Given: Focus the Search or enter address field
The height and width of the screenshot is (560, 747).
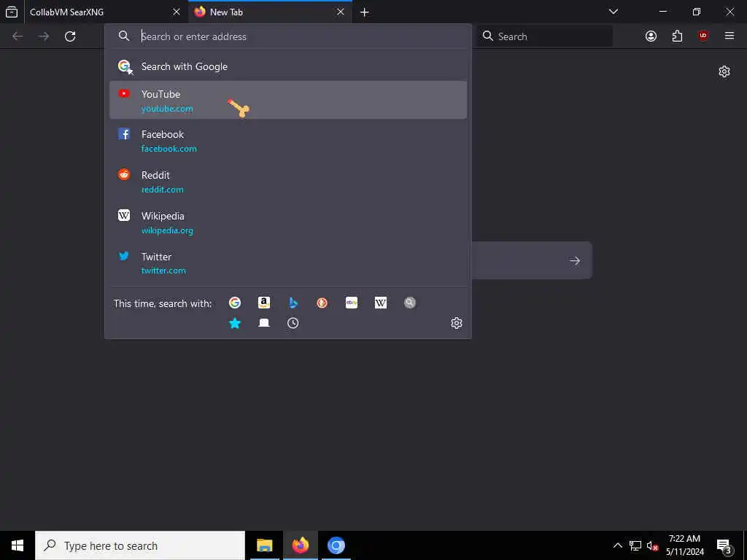Looking at the screenshot, I should tap(287, 36).
